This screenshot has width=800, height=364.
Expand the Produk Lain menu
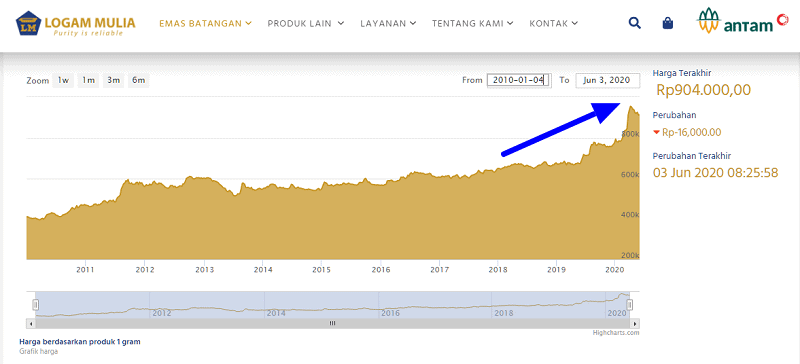(306, 23)
